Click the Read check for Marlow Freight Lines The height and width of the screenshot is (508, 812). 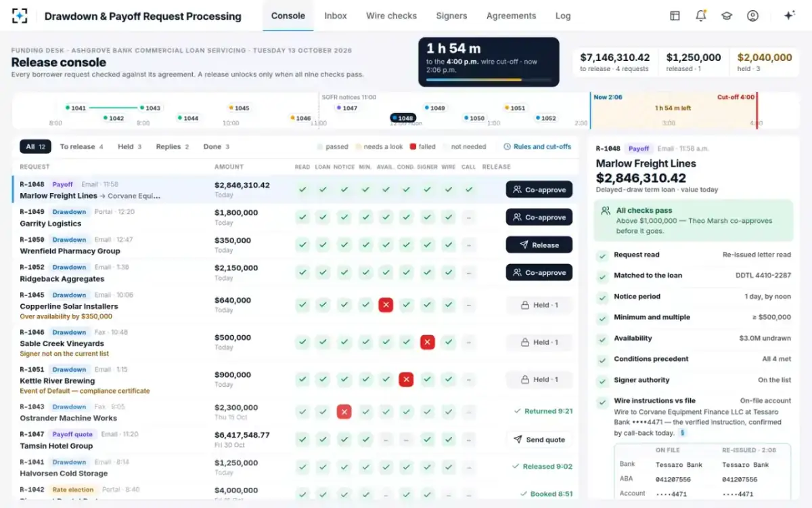302,190
